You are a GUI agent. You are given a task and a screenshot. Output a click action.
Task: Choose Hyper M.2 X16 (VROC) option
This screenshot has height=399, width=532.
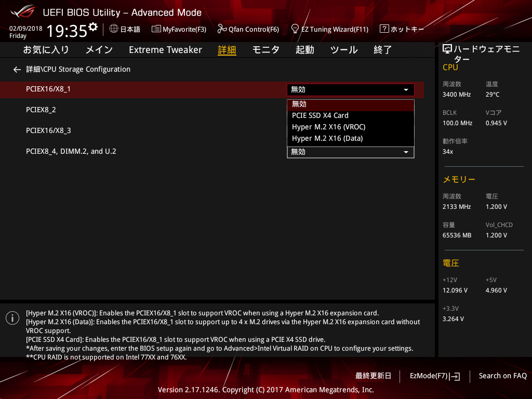[x=351, y=127]
